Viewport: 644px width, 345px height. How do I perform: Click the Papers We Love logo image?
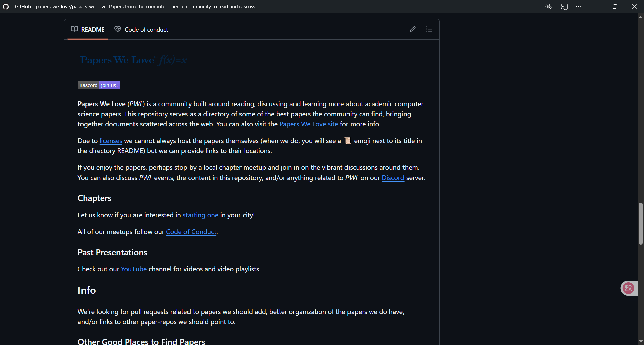(x=133, y=60)
